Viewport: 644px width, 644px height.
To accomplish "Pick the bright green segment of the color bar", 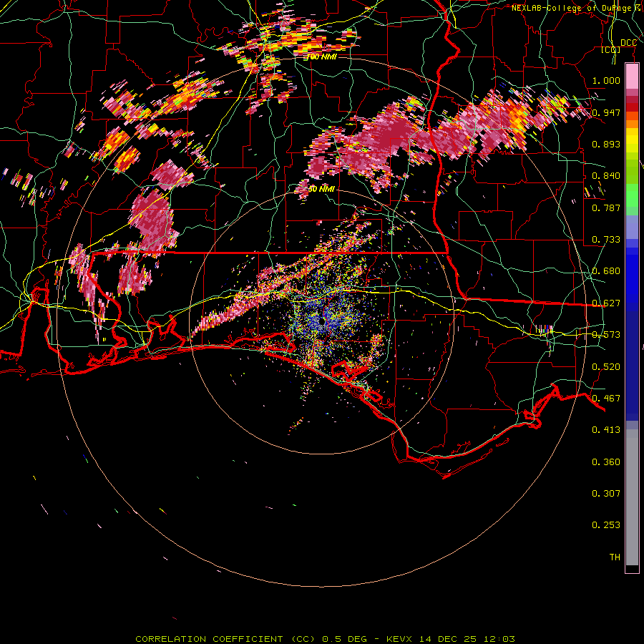I will pyautogui.click(x=632, y=195).
